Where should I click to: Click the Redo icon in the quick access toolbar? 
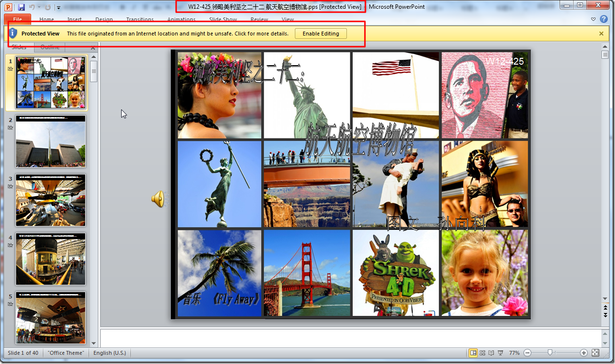47,7
